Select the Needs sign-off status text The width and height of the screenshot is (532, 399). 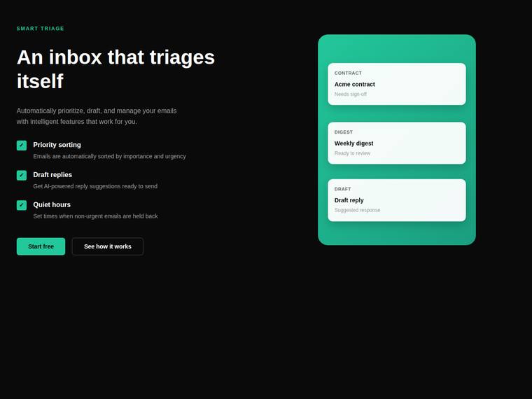click(x=351, y=94)
